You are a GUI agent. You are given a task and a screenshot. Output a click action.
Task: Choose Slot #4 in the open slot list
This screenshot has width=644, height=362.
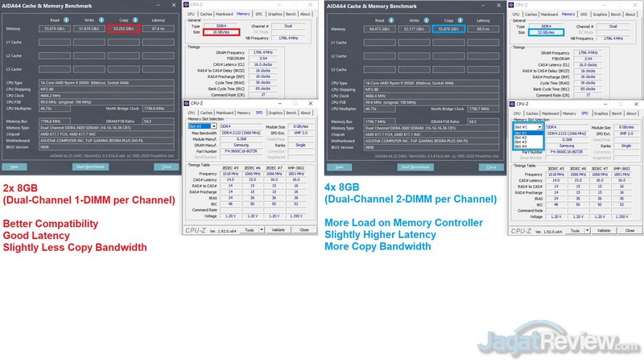528,146
